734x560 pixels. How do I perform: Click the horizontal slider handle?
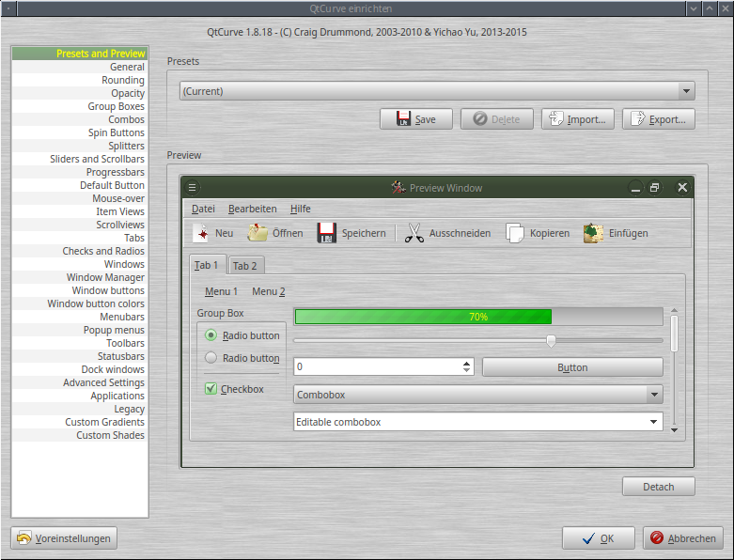pyautogui.click(x=551, y=340)
